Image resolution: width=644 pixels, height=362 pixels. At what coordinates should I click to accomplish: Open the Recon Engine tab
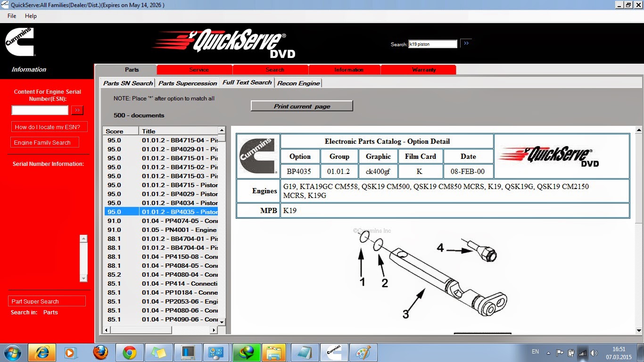(298, 82)
